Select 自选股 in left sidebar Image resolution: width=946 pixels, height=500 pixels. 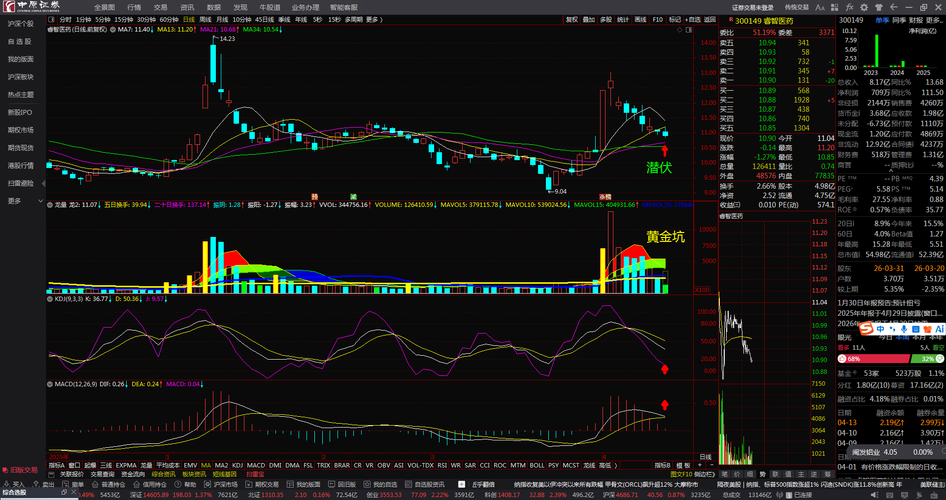point(19,42)
